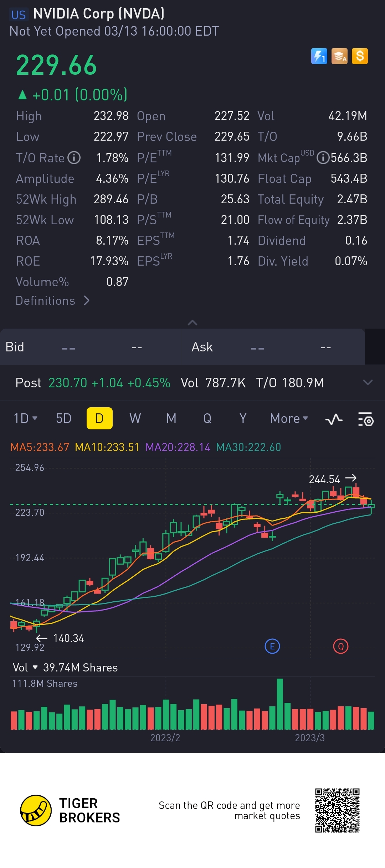Tap the 39.74M Shares volume readout
Image resolution: width=385 pixels, height=868 pixels.
(80, 668)
